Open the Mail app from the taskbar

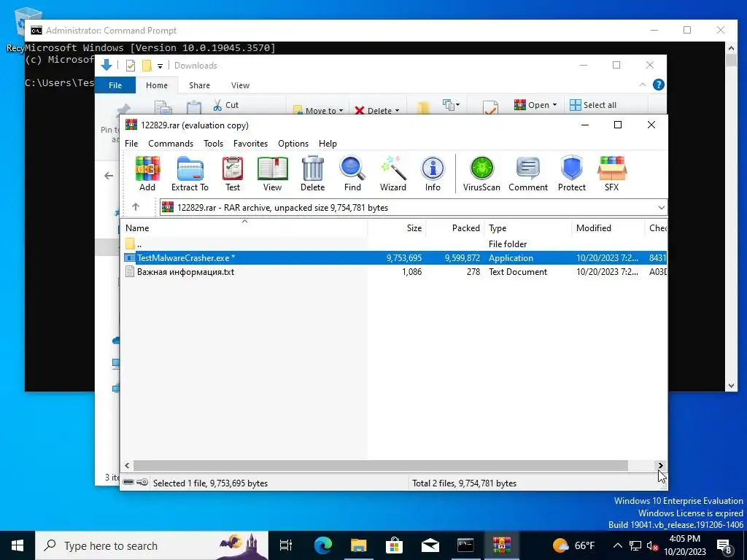tap(430, 545)
